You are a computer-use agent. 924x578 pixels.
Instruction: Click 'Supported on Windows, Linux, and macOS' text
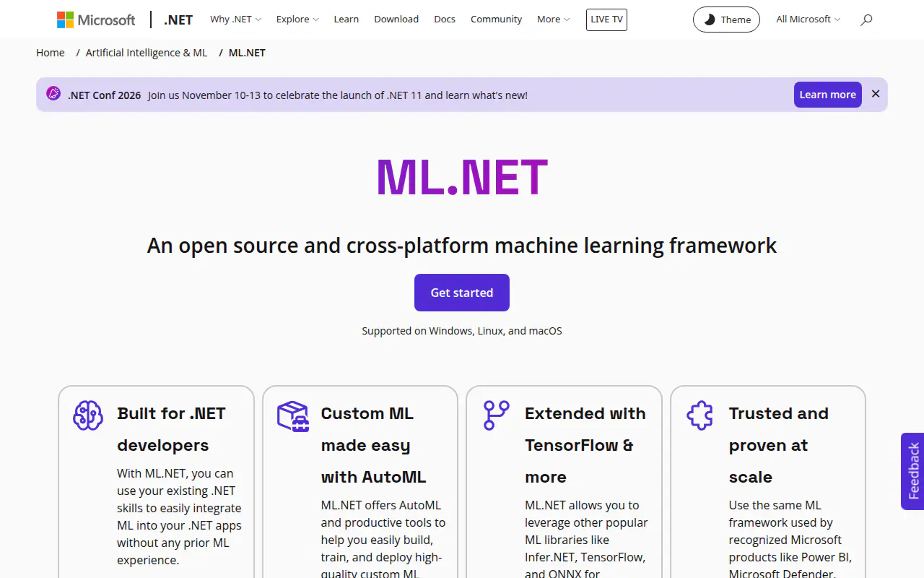pyautogui.click(x=462, y=331)
